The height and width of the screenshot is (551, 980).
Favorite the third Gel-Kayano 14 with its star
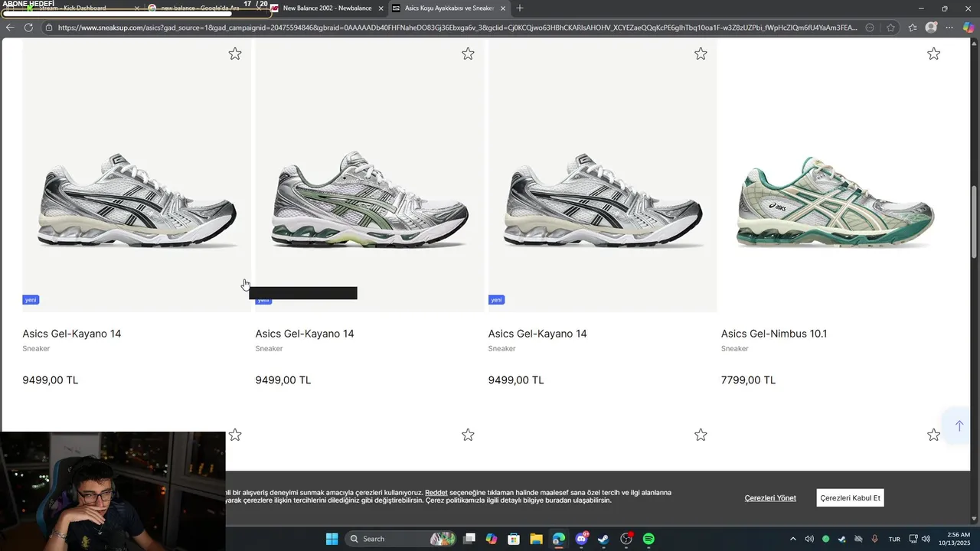pyautogui.click(x=701, y=54)
